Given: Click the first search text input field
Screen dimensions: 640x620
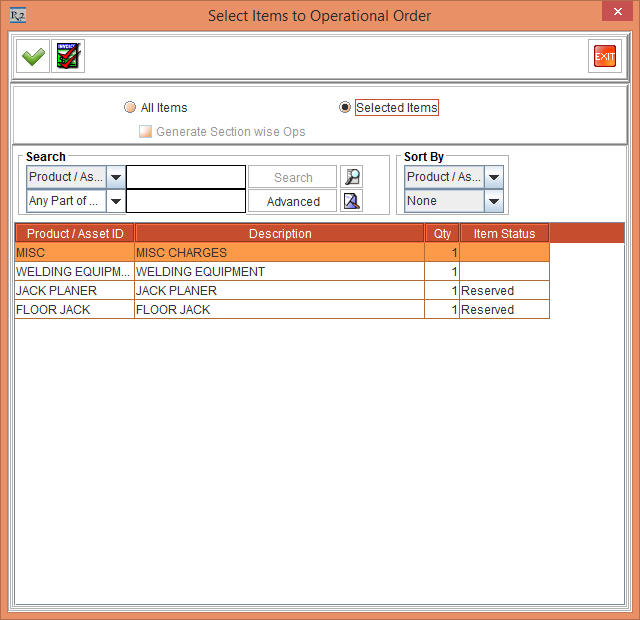Looking at the screenshot, I should (x=186, y=177).
